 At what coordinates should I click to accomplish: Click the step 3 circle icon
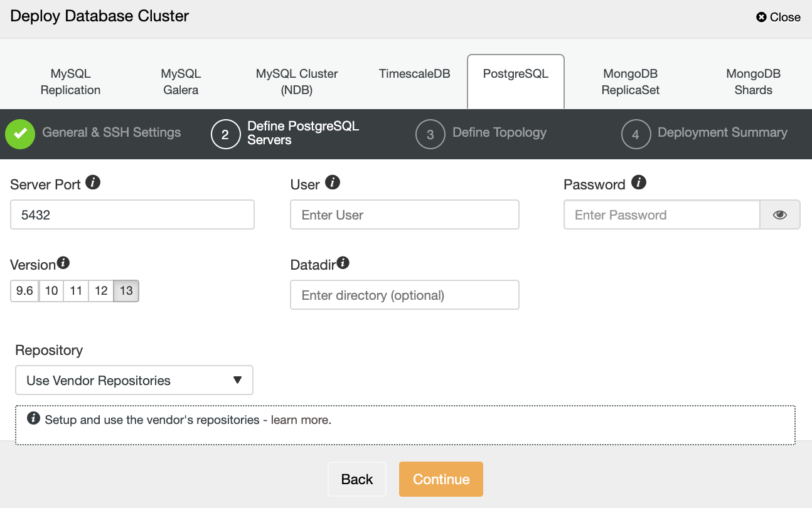pos(430,134)
